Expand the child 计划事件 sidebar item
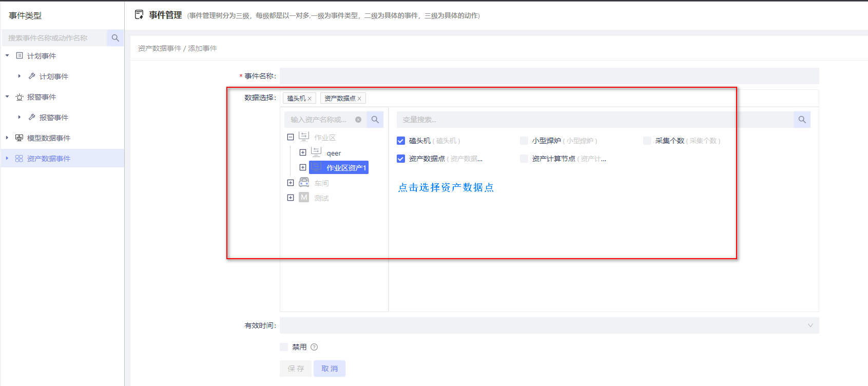868x386 pixels. [x=20, y=76]
